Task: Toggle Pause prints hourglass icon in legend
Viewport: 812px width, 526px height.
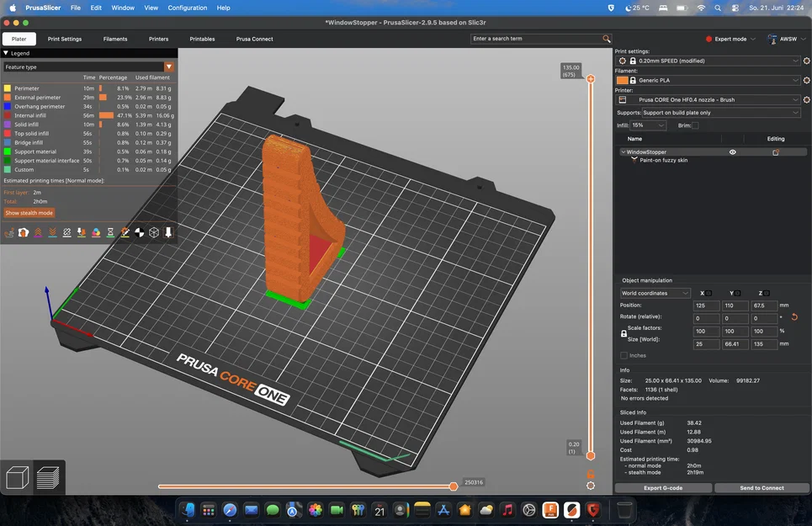Action: [x=110, y=233]
